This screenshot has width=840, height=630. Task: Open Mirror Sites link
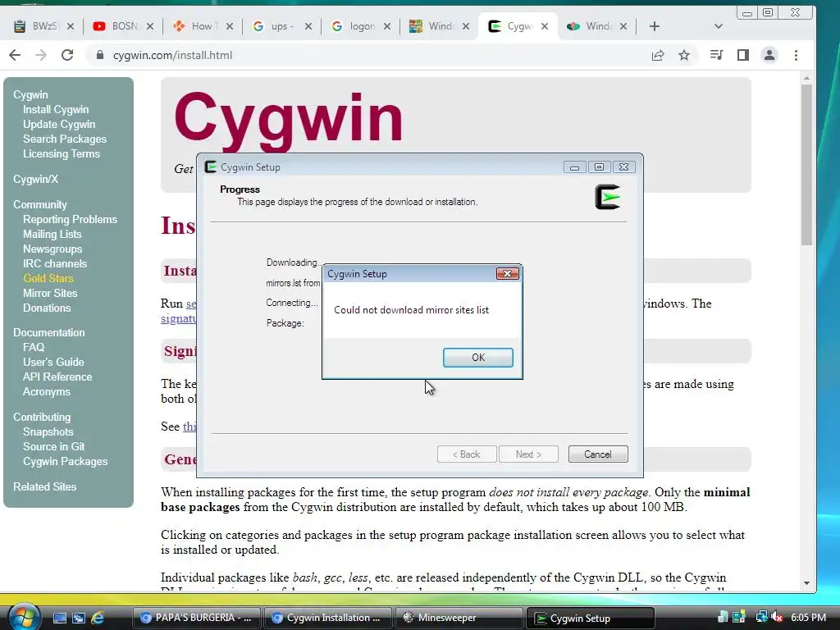(x=50, y=293)
